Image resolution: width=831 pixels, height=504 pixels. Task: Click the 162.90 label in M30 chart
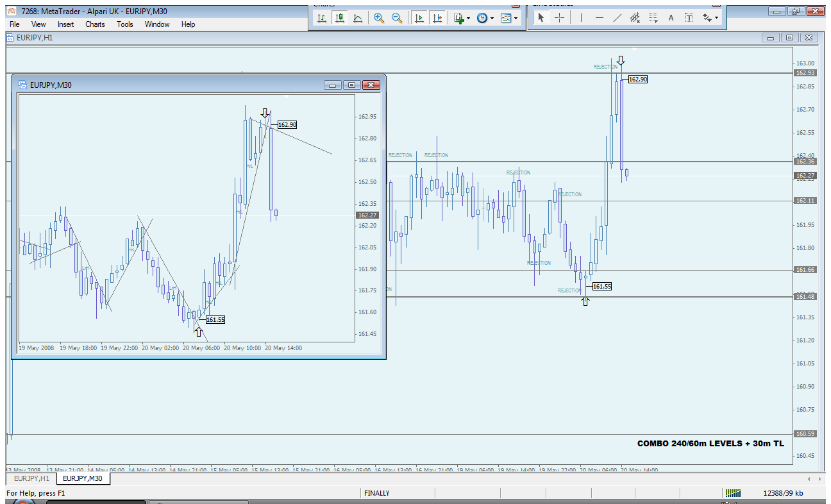click(x=287, y=125)
